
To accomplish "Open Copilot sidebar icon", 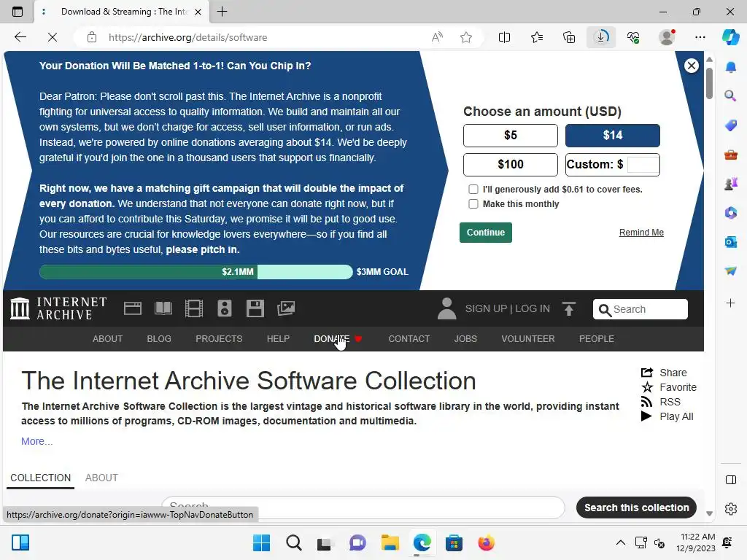I will point(730,37).
